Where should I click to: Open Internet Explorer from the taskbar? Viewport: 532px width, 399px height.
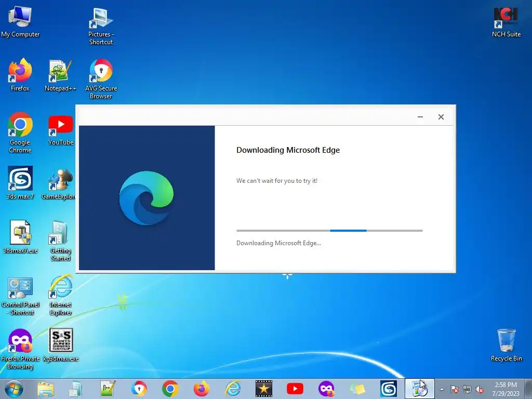click(233, 389)
